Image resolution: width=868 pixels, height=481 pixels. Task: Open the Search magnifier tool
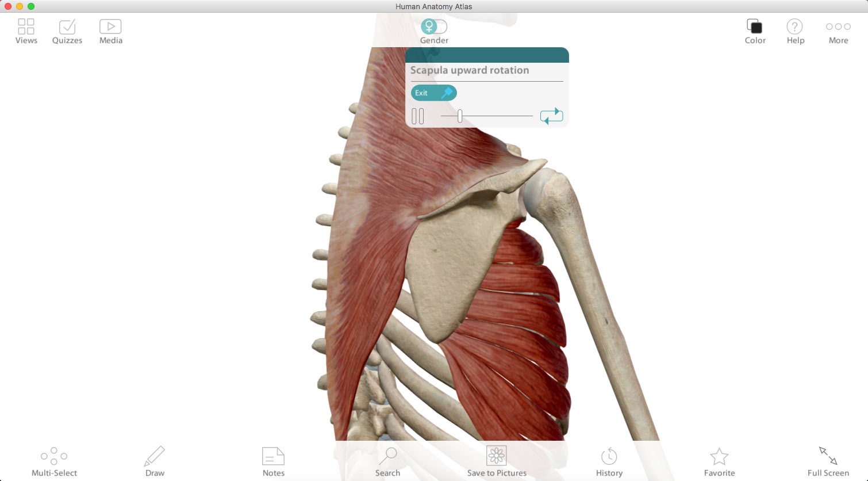click(387, 456)
